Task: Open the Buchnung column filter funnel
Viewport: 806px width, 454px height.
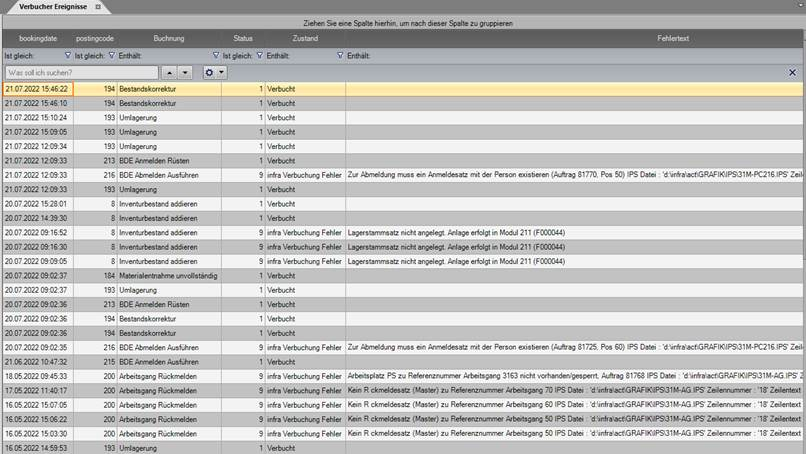Action: [215, 56]
